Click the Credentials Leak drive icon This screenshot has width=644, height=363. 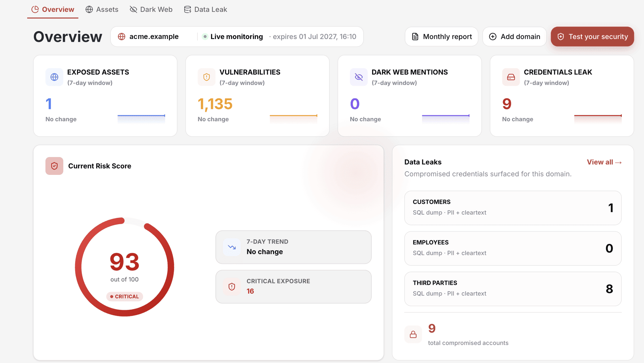click(x=511, y=77)
